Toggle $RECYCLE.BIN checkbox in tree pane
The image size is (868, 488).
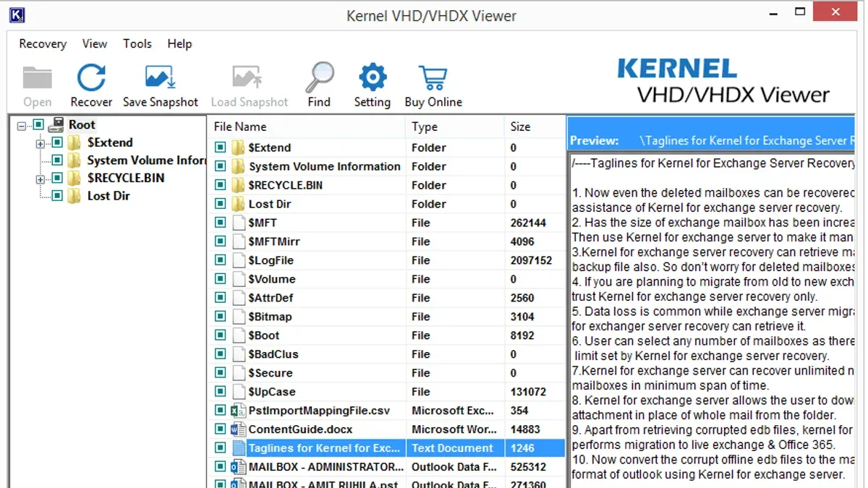pos(56,179)
